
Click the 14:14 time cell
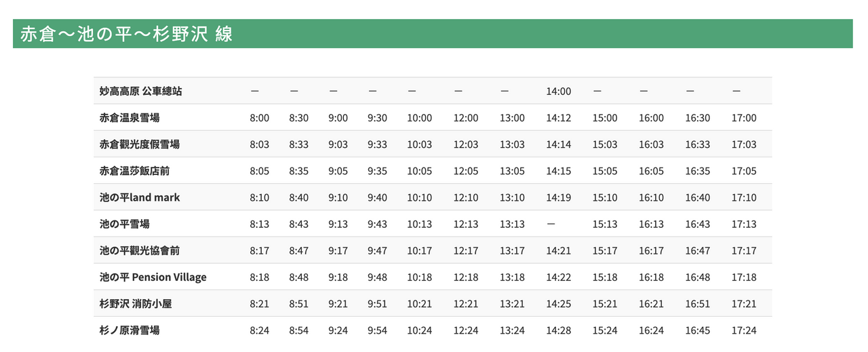tap(559, 144)
